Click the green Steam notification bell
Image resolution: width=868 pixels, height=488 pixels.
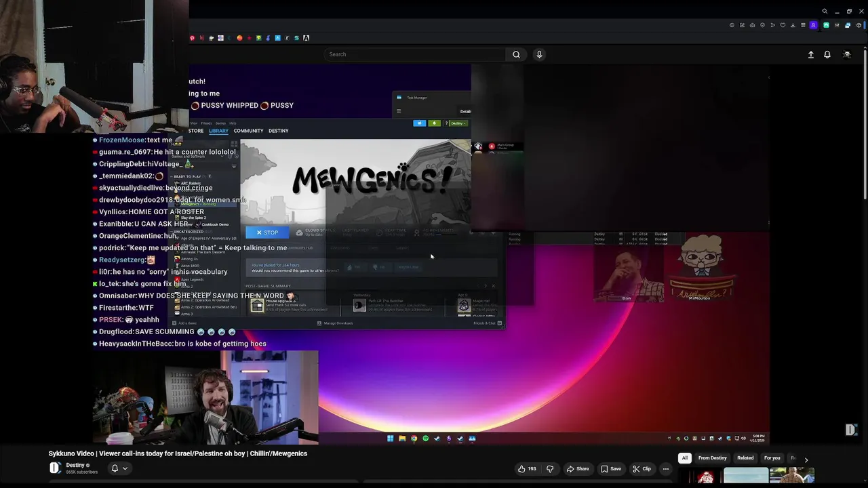pos(434,123)
